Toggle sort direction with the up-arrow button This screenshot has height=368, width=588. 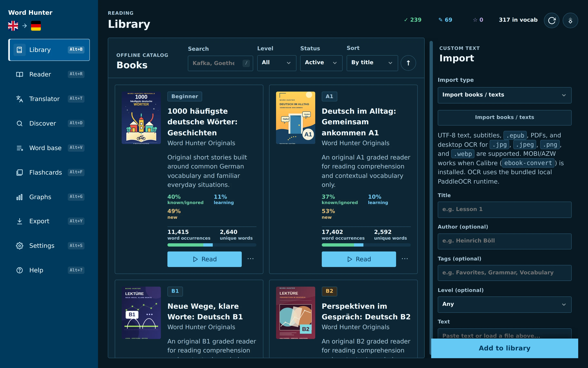point(408,63)
